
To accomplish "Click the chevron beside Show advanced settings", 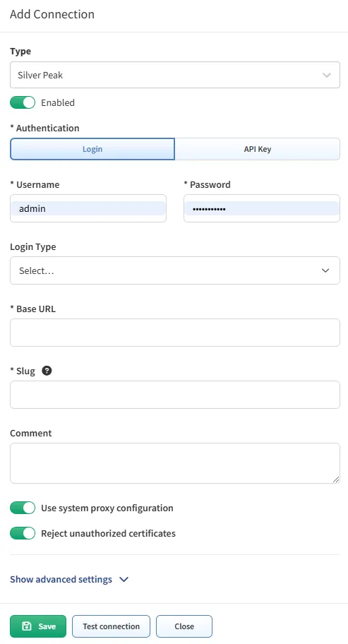I will click(x=124, y=579).
